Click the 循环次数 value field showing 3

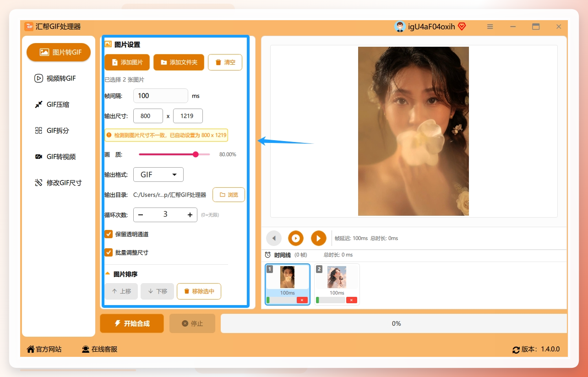click(x=165, y=214)
